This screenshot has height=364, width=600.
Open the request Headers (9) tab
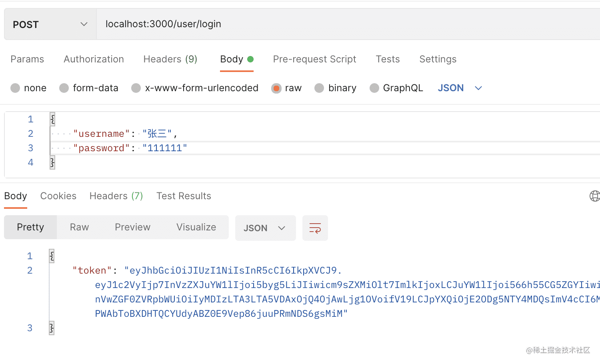tap(170, 59)
